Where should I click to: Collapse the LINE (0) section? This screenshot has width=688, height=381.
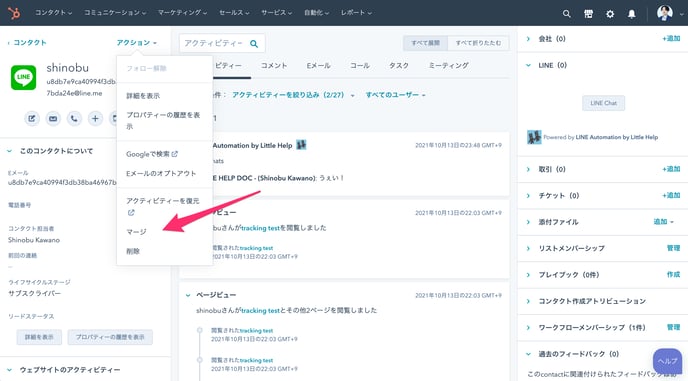point(528,65)
